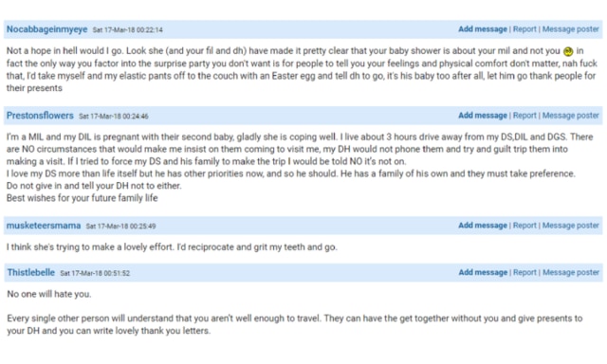This screenshot has width=607, height=364.
Task: Message poster Prestonsflowers
Action: (x=570, y=116)
